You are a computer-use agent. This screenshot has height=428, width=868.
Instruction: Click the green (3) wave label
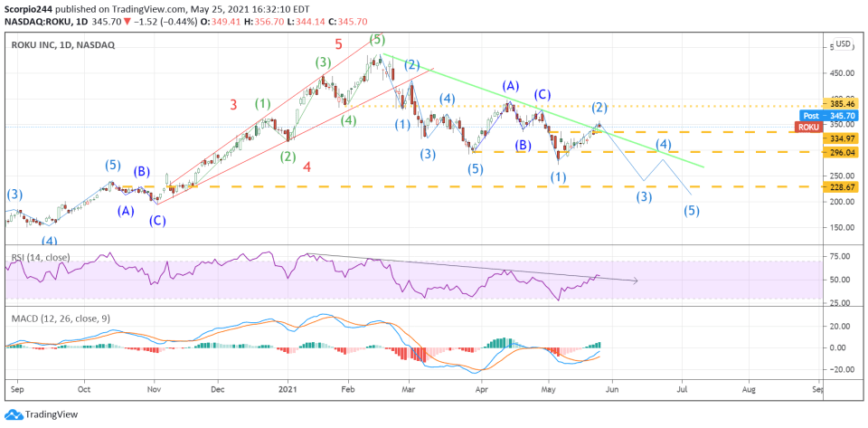324,62
